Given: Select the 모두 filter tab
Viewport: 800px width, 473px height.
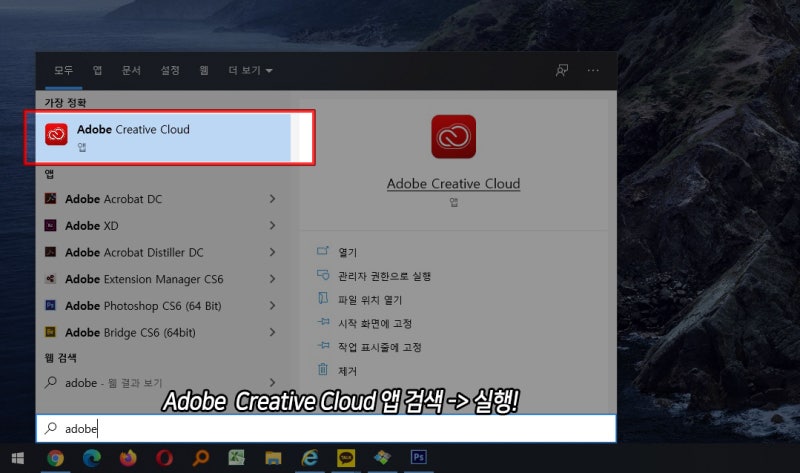Looking at the screenshot, I should click(x=64, y=70).
